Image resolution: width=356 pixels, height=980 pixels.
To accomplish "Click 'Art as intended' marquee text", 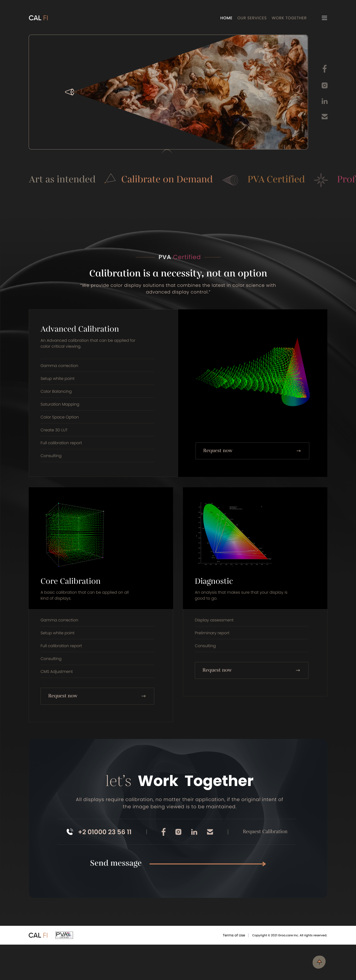I will (x=62, y=179).
